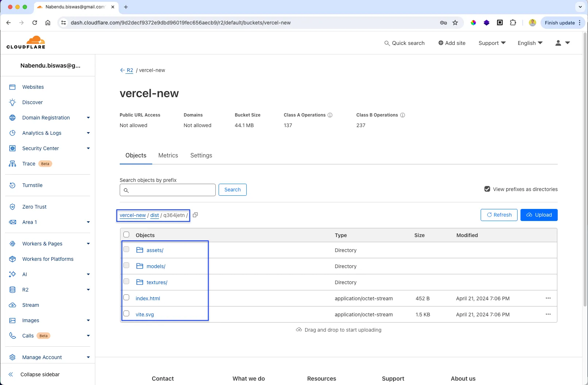
Task: Check the assets/ row checkbox
Action: click(126, 249)
